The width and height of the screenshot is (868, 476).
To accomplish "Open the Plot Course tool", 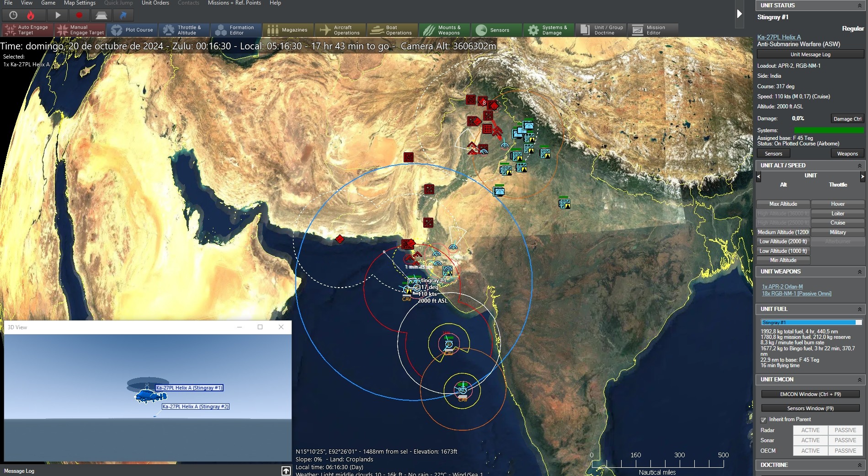I will pyautogui.click(x=133, y=30).
